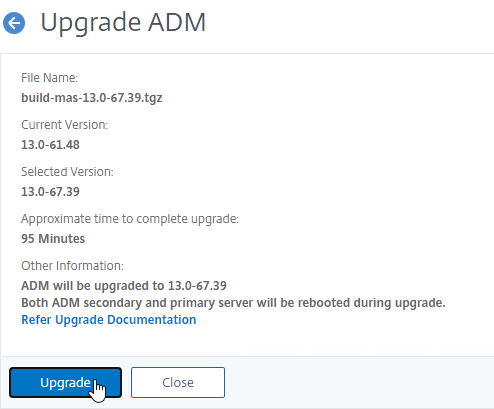Go back using the blue arrow icon

14,23
